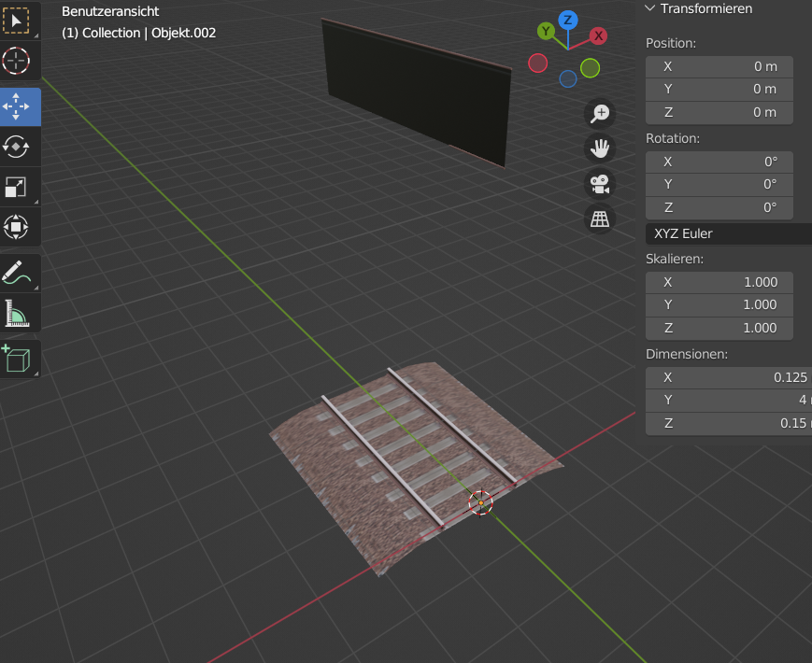The image size is (812, 663).
Task: Click the Position Y field
Action: (x=719, y=89)
